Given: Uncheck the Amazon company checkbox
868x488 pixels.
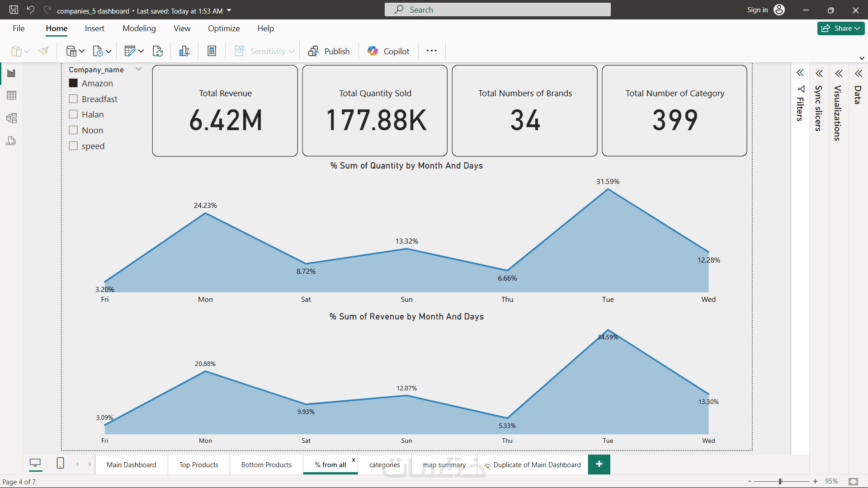Looking at the screenshot, I should pyautogui.click(x=73, y=83).
